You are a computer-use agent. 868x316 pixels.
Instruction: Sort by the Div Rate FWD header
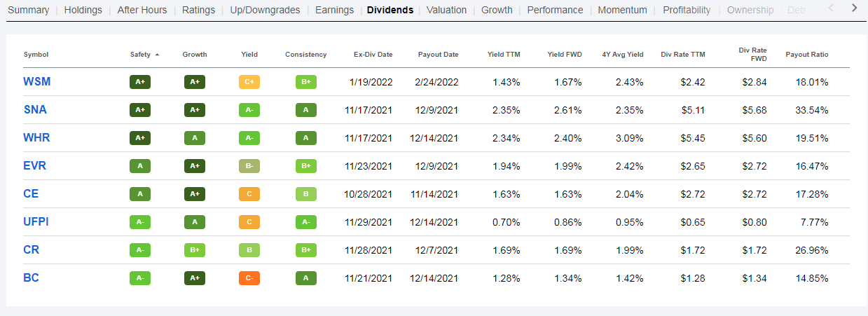point(753,55)
